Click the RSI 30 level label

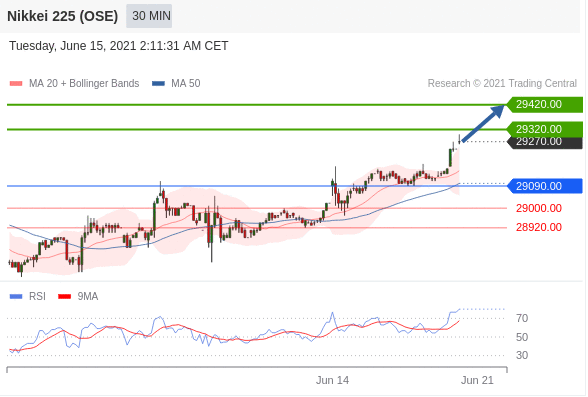pyautogui.click(x=522, y=355)
